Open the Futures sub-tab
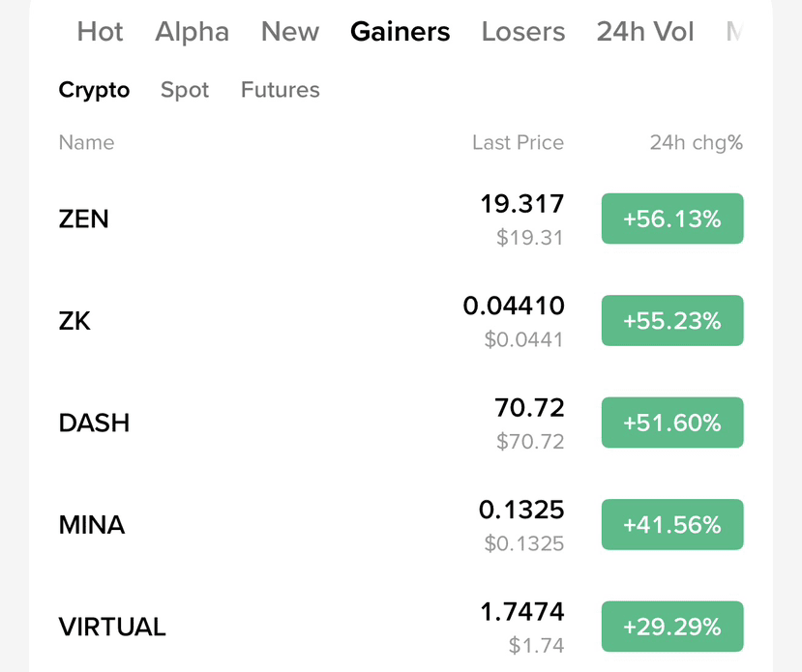The height and width of the screenshot is (672, 802). (x=281, y=90)
